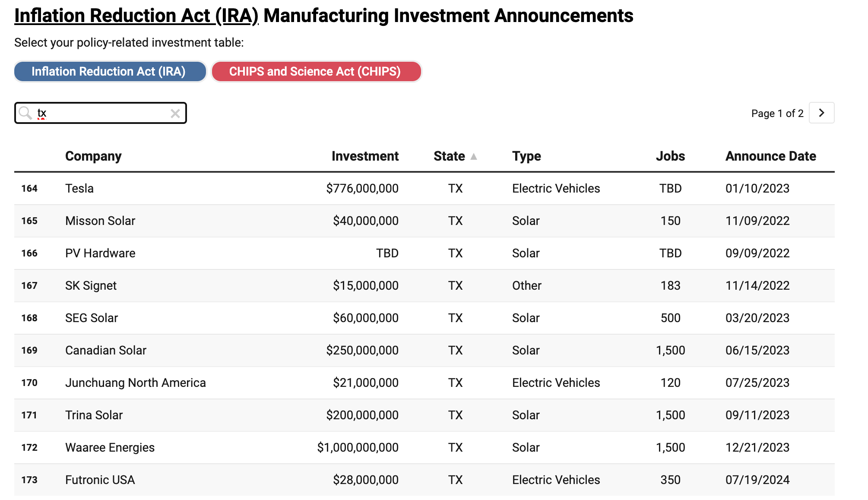Clear the search field with the X icon
The width and height of the screenshot is (868, 500).
pyautogui.click(x=175, y=113)
